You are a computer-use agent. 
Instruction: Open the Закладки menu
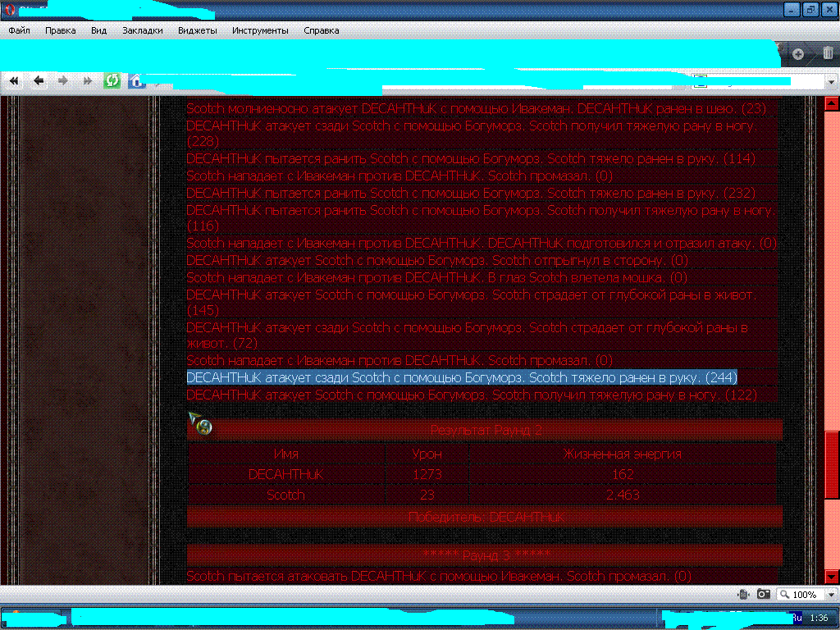pos(142,30)
